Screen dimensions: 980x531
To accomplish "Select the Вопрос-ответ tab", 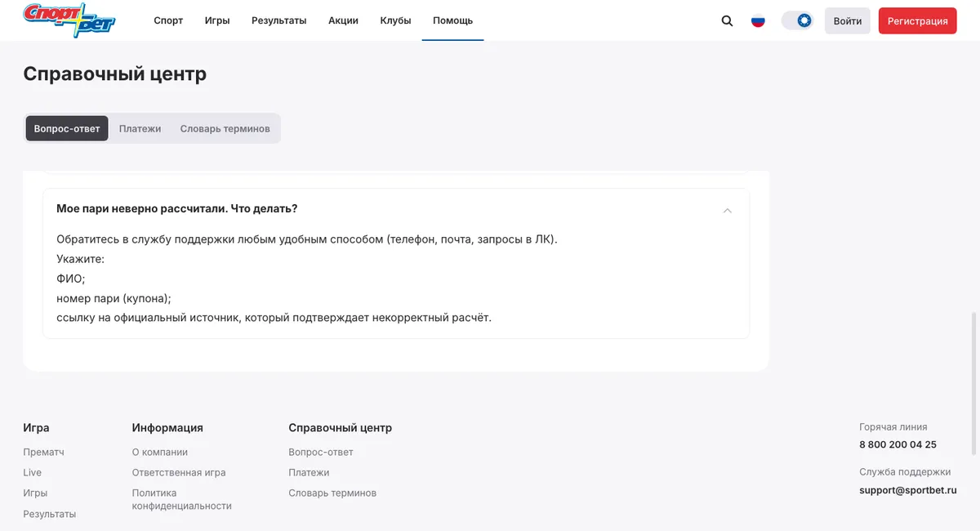I will 67,128.
